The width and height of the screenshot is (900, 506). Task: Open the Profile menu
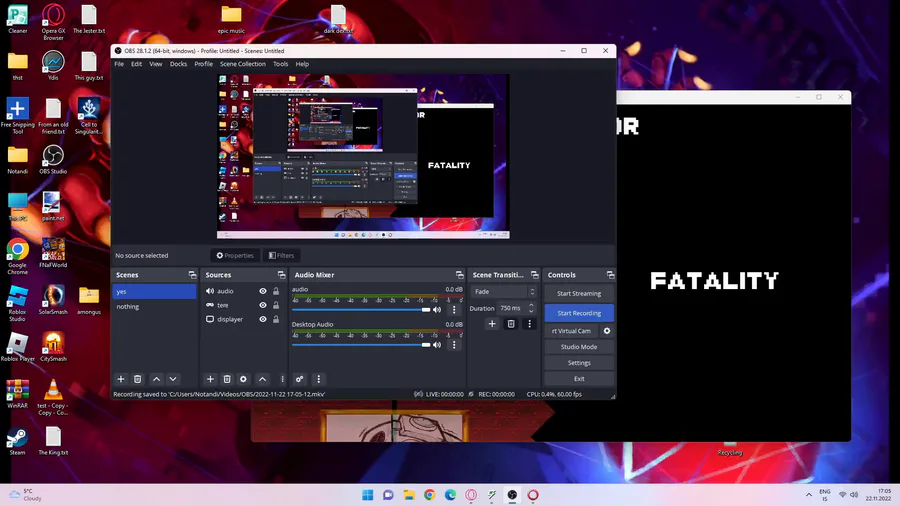204,64
